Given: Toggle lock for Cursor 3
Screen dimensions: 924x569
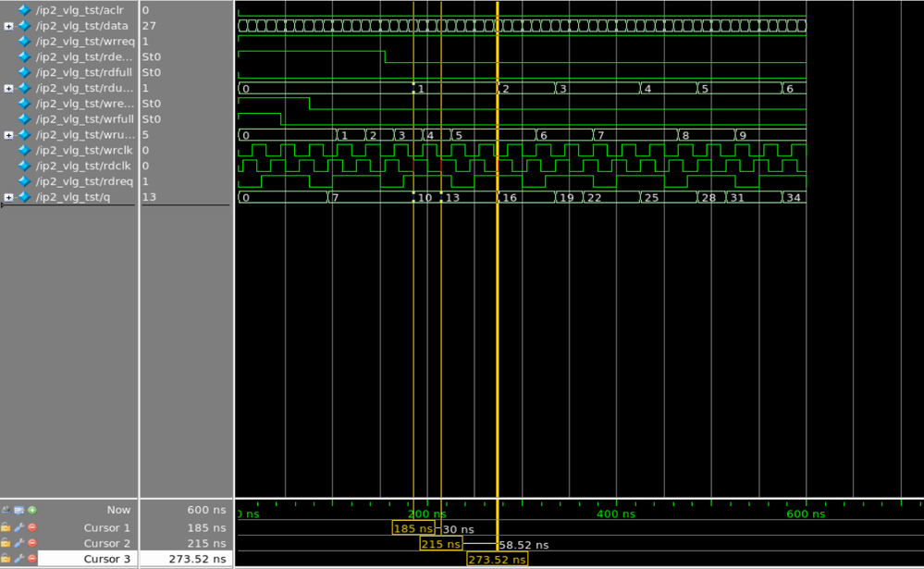Looking at the screenshot, I should [x=6, y=559].
